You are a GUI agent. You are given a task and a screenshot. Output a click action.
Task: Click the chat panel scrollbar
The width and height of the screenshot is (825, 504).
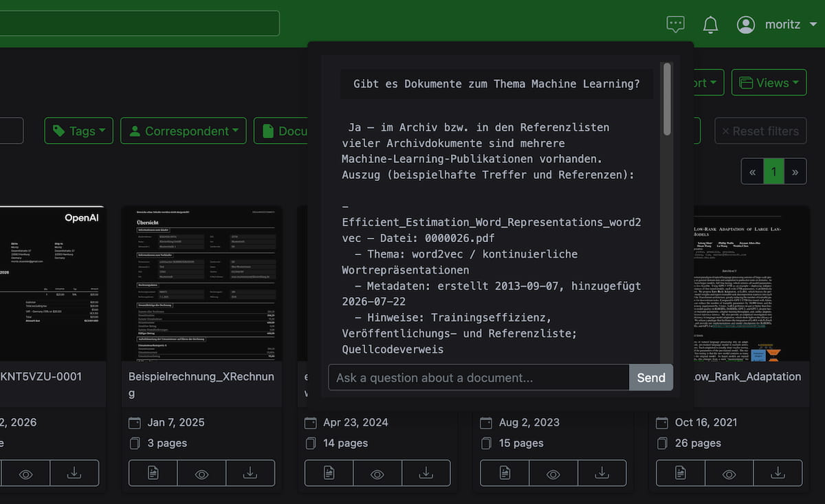point(667,100)
